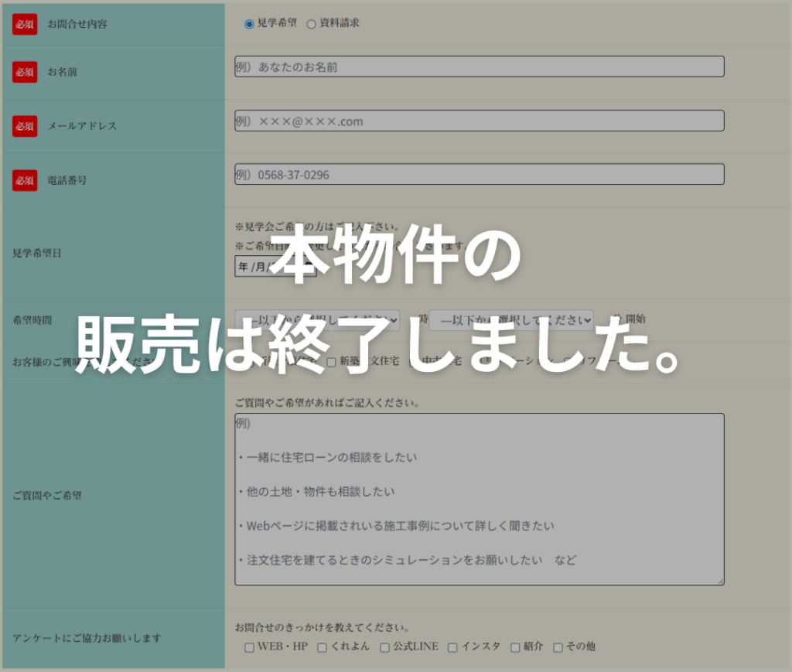Click the 必須 badge beside お問合せ内容
This screenshot has height=672, width=792.
(25, 24)
